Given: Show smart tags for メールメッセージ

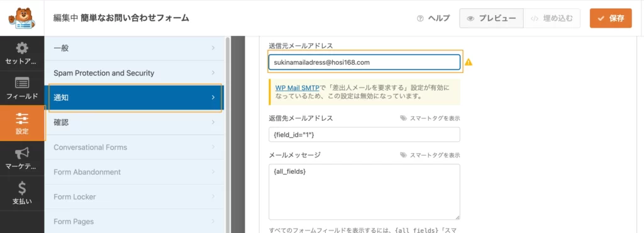Looking at the screenshot, I should (x=430, y=156).
